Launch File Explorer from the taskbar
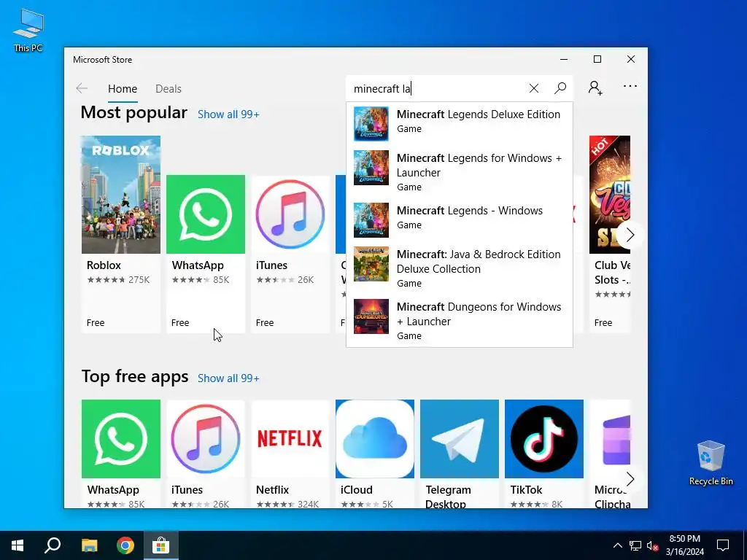 [89, 545]
